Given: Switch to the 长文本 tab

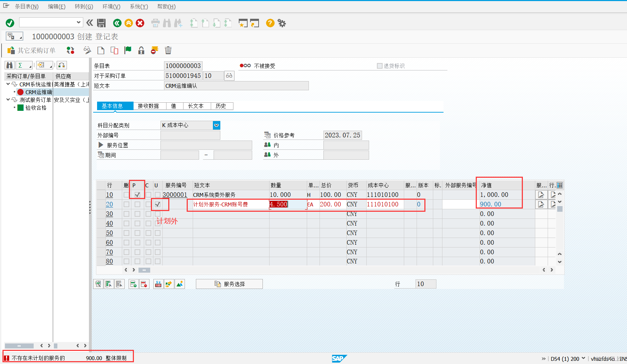Looking at the screenshot, I should point(196,106).
